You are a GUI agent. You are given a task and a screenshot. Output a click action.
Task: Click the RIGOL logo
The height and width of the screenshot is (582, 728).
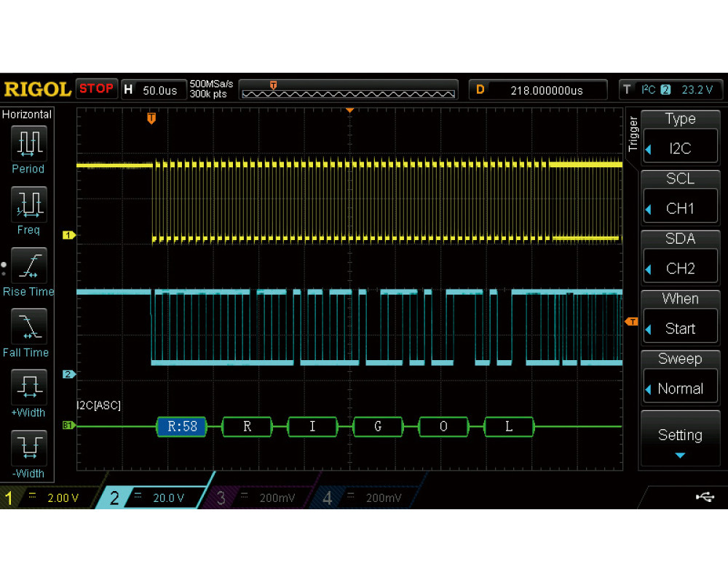click(37, 89)
